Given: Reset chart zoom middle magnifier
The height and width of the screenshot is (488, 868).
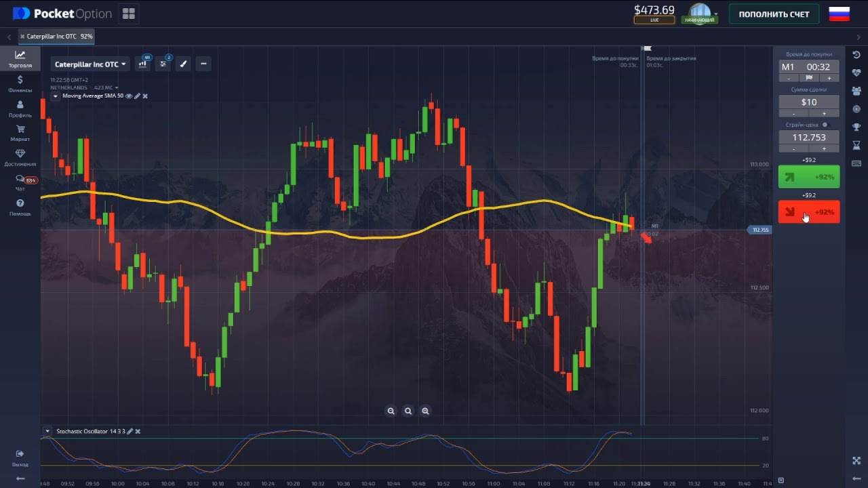Looking at the screenshot, I should tap(408, 411).
